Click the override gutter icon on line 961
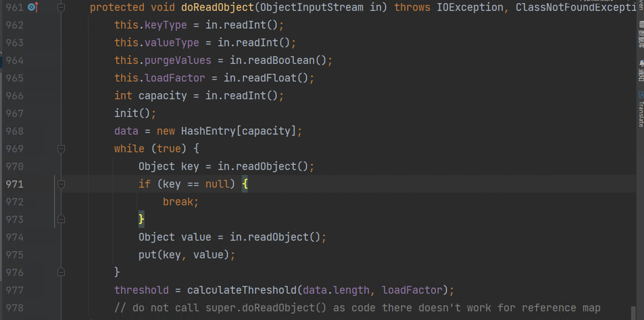 pos(33,7)
